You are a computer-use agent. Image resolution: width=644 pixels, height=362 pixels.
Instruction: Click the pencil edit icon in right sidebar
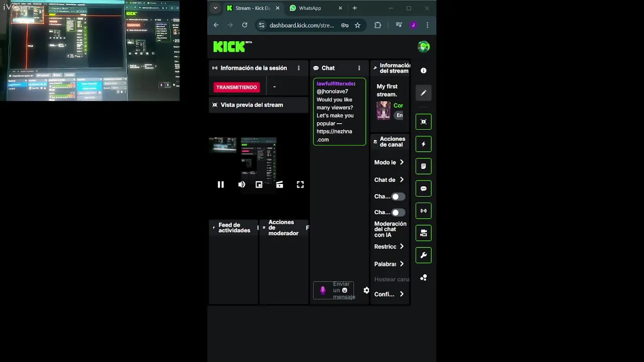click(424, 93)
